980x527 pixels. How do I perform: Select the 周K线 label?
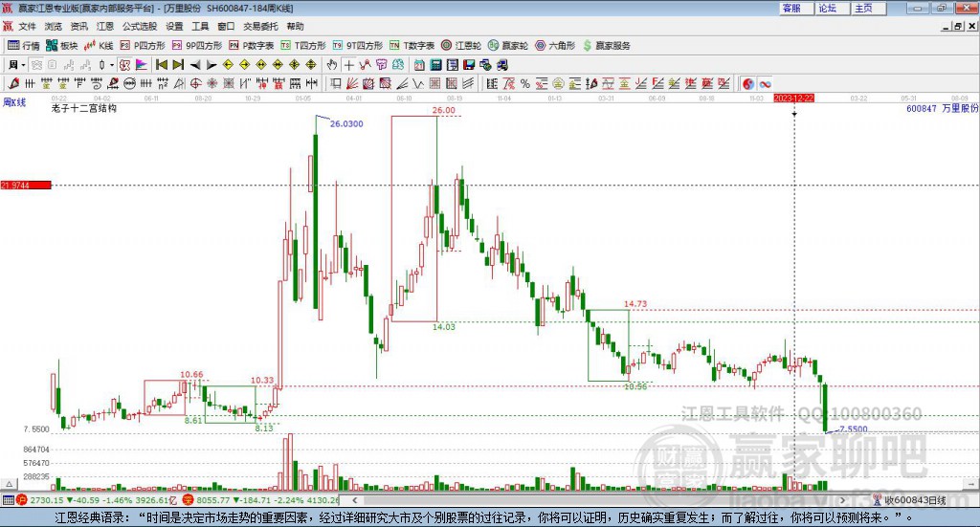(x=14, y=102)
